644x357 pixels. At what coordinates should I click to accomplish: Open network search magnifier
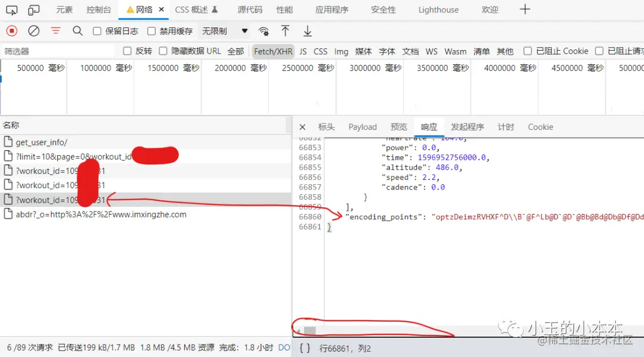78,31
